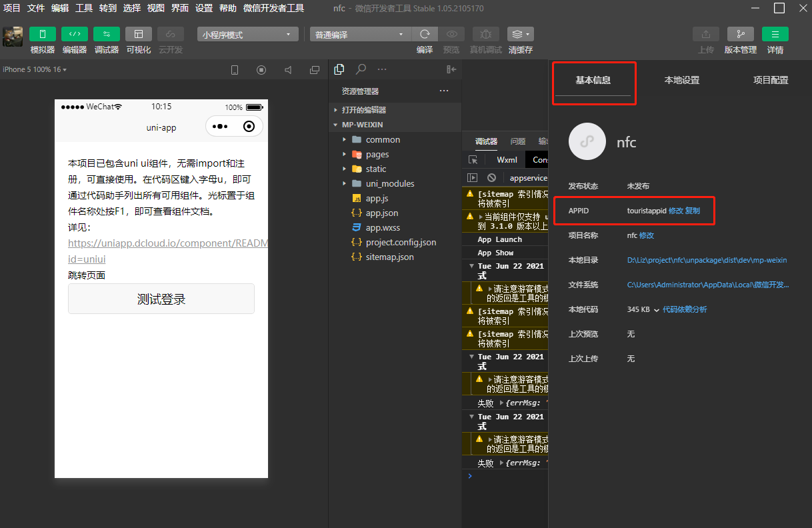Switch to the 本地设置 tab
Viewport: 812px width, 528px height.
pyautogui.click(x=681, y=80)
